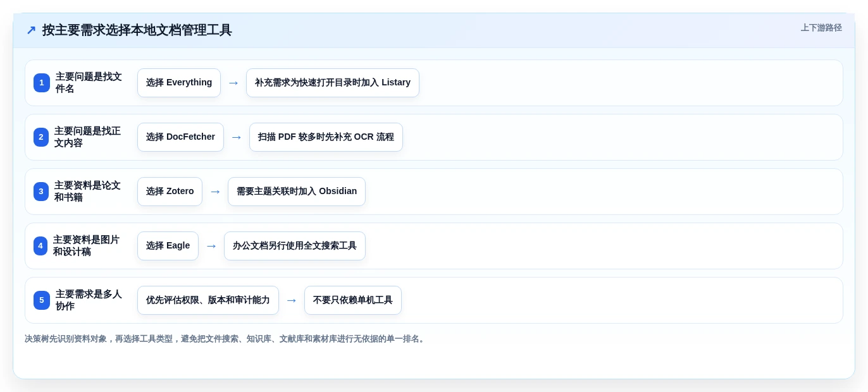The width and height of the screenshot is (868, 392).
Task: Choose the 选择 DocFetcher box
Action: 180,137
